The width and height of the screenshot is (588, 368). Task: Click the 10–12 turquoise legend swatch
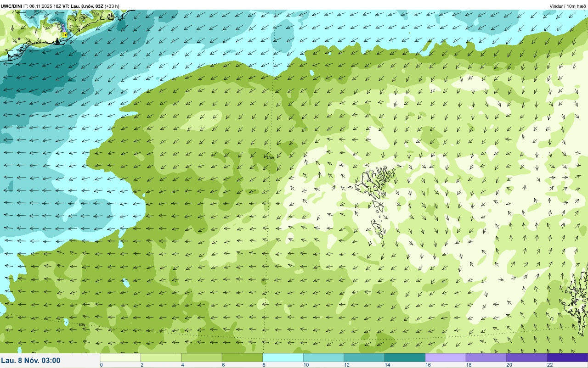(323, 357)
